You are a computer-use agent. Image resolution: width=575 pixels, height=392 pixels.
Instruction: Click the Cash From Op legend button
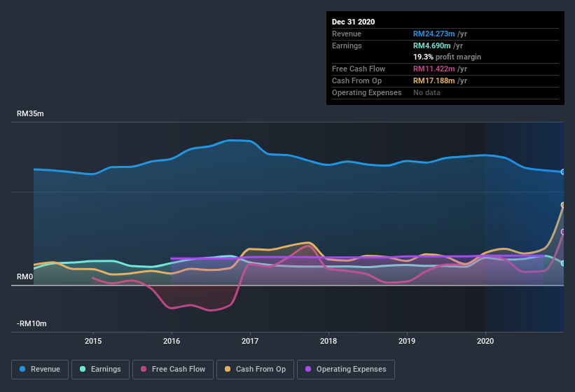[x=256, y=369]
